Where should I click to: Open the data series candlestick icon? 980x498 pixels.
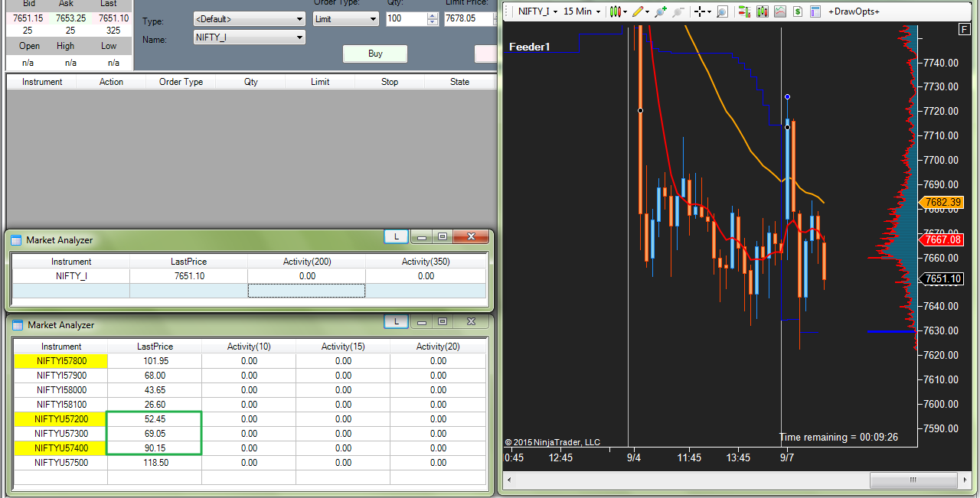click(762, 11)
